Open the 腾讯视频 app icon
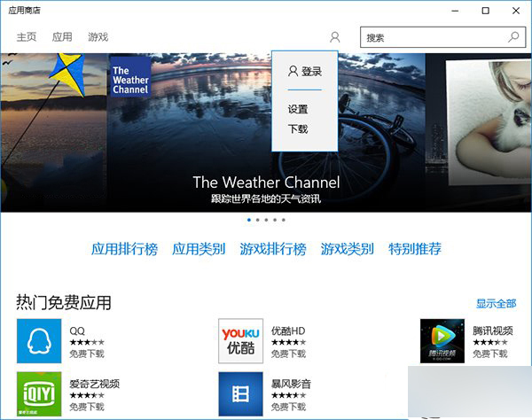 coord(442,340)
